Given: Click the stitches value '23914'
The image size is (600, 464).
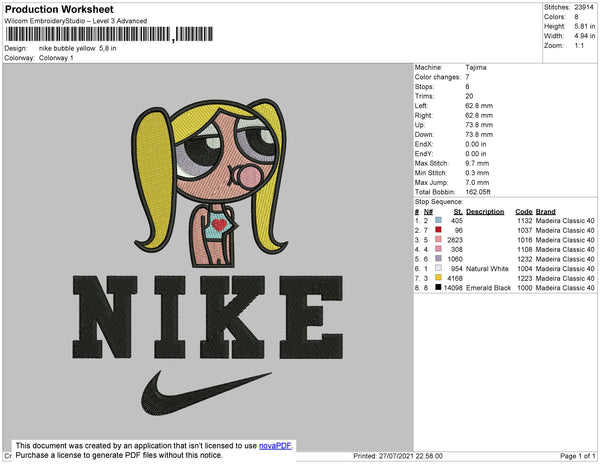Looking at the screenshot, I should point(584,7).
